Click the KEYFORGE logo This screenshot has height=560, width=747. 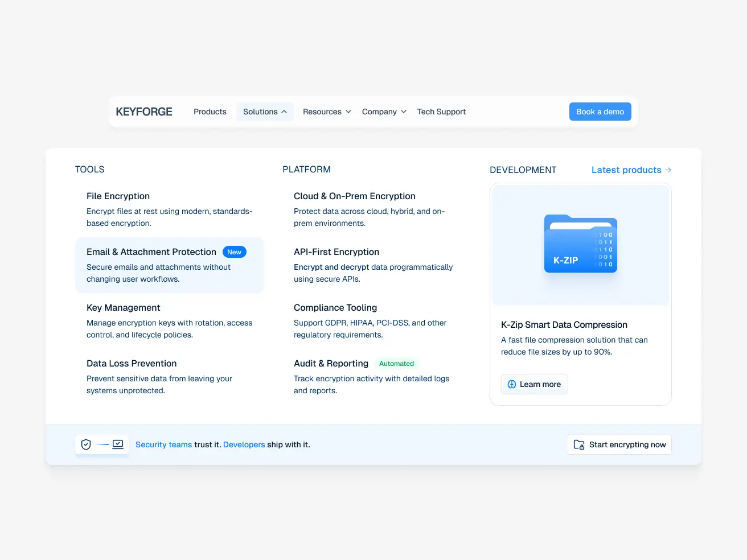(x=144, y=112)
